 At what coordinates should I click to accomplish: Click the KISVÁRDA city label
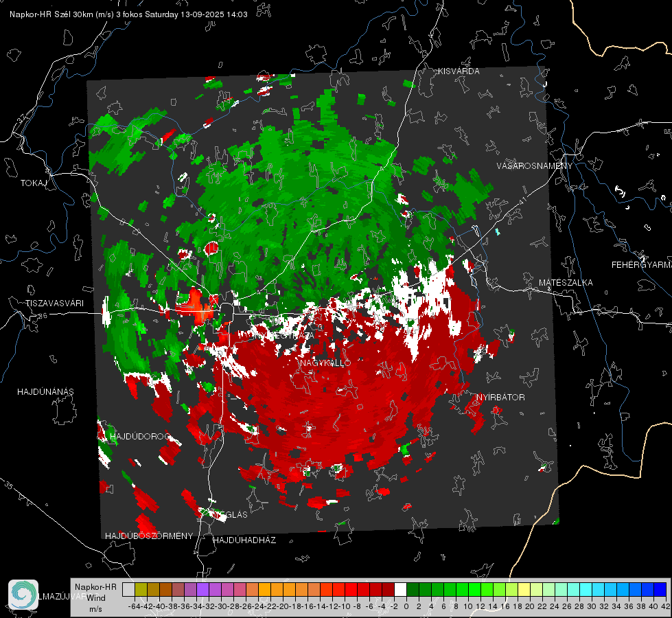[459, 71]
